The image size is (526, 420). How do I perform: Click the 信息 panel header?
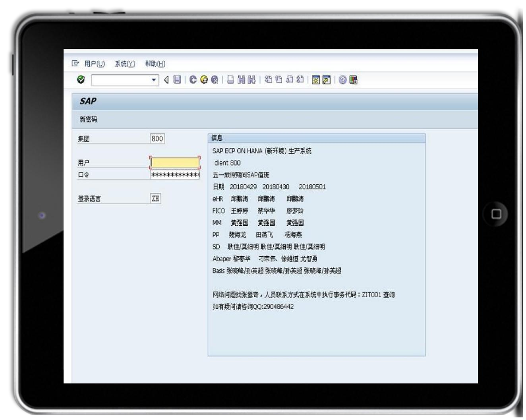tap(317, 138)
